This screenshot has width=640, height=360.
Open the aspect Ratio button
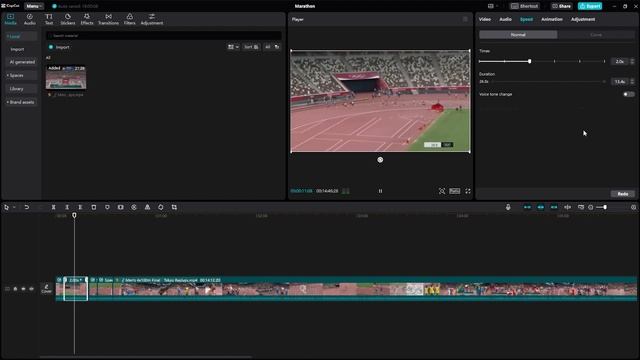point(454,191)
